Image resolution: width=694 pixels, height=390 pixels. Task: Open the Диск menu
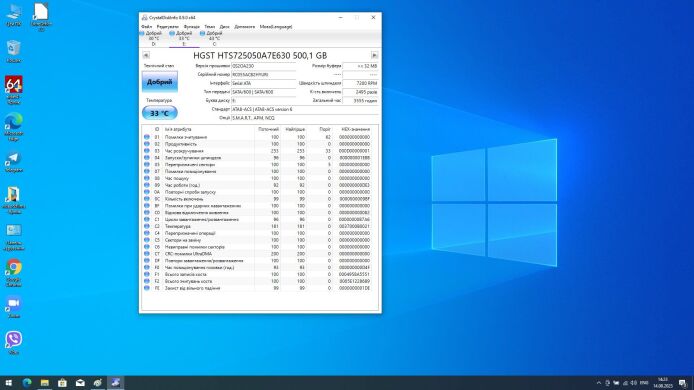pyautogui.click(x=225, y=27)
